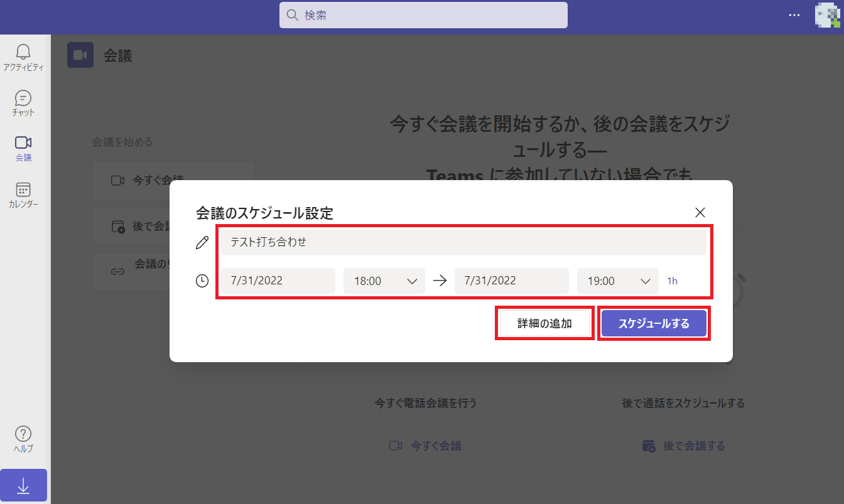The width and height of the screenshot is (844, 504).
Task: Close the meeting schedule dialog with X
Action: click(700, 212)
